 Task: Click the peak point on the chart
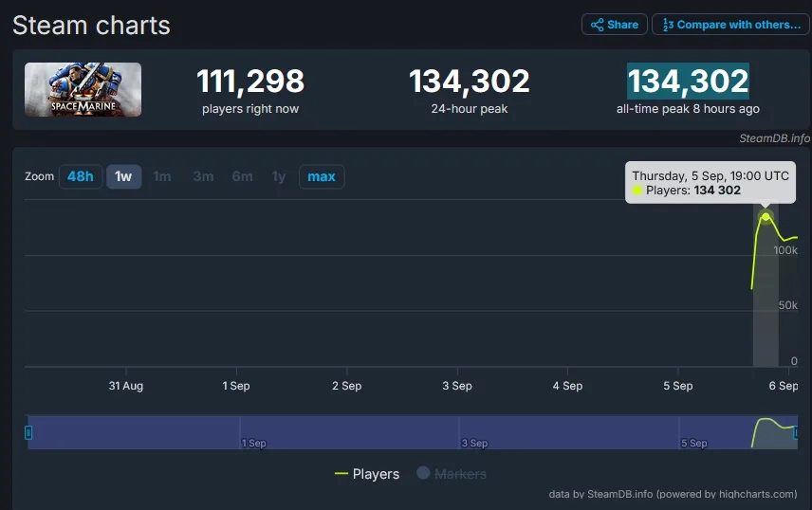(x=766, y=216)
